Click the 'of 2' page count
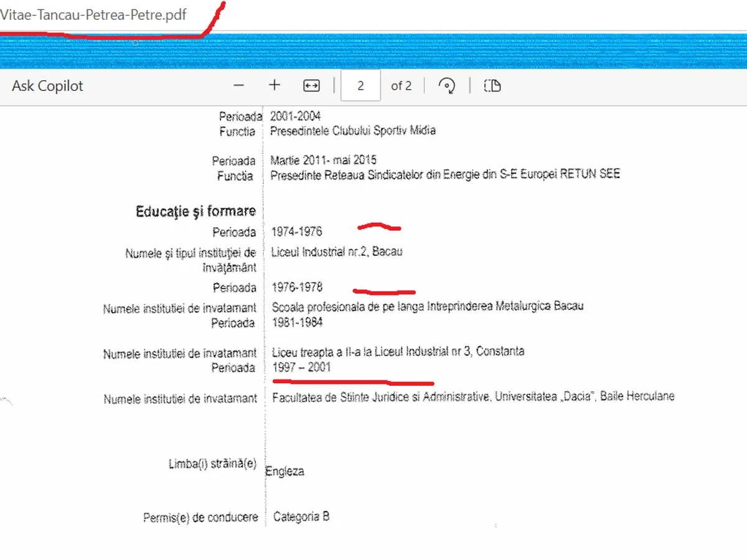This screenshot has width=747, height=560. 401,86
